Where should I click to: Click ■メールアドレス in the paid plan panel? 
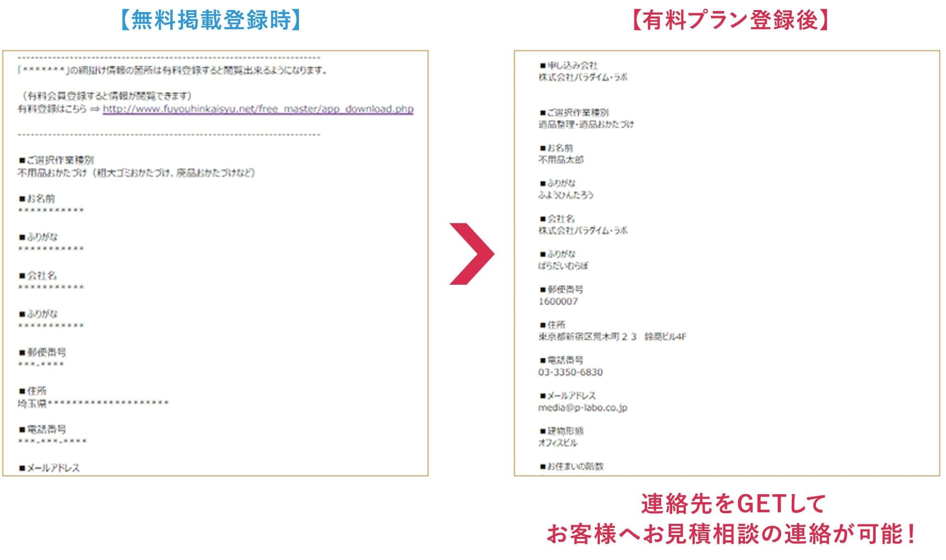[567, 396]
